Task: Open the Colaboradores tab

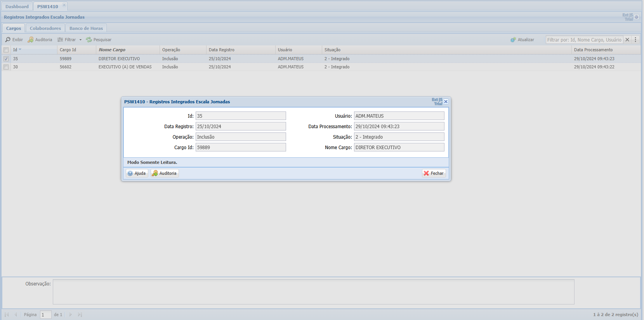Action: 45,28
